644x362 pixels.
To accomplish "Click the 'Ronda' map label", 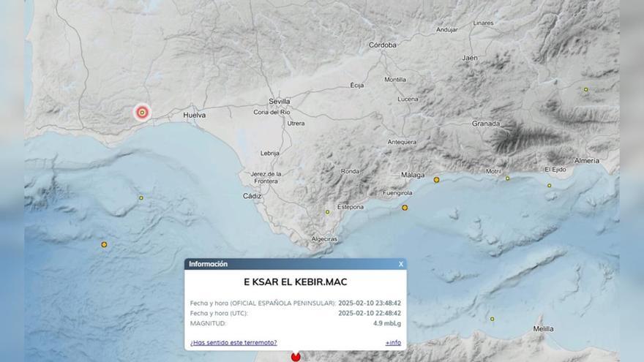I will pyautogui.click(x=350, y=172).
